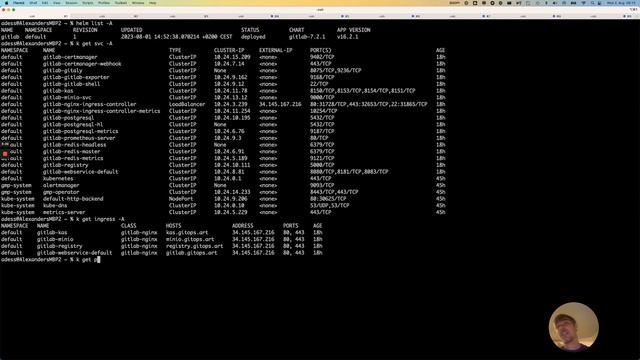Screen dimensions: 640x360
Task: Open the Session menu
Action: (x=71, y=3)
